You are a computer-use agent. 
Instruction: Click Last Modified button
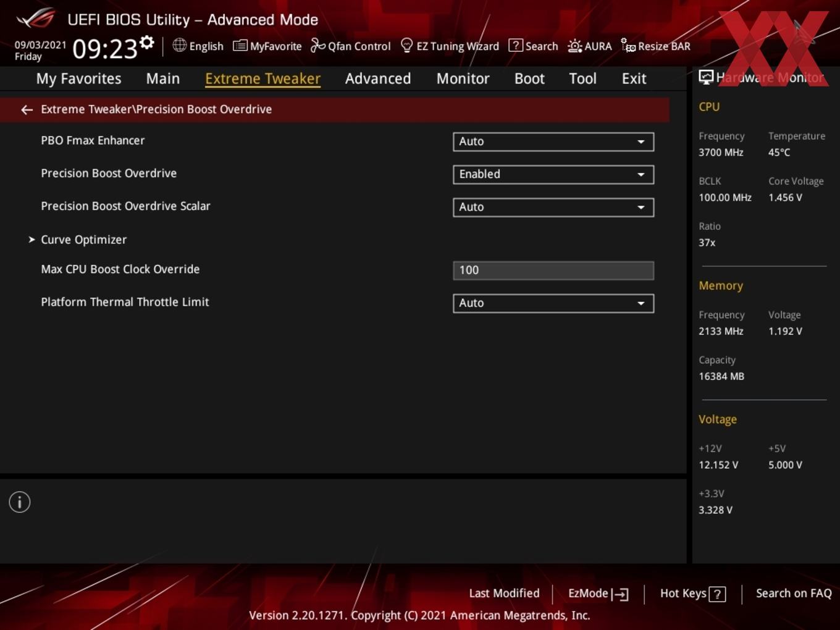504,593
